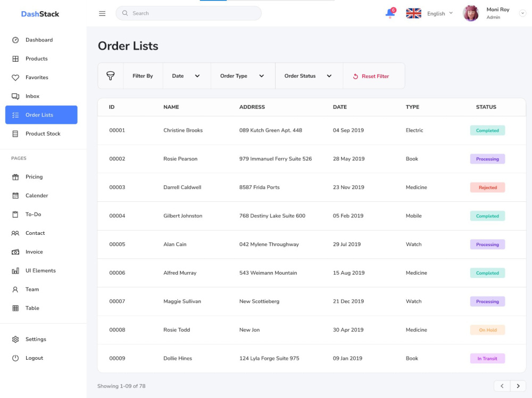Screen dimensions: 532x398
Task: Click the Dashboard gauge icon
Action: 15,40
